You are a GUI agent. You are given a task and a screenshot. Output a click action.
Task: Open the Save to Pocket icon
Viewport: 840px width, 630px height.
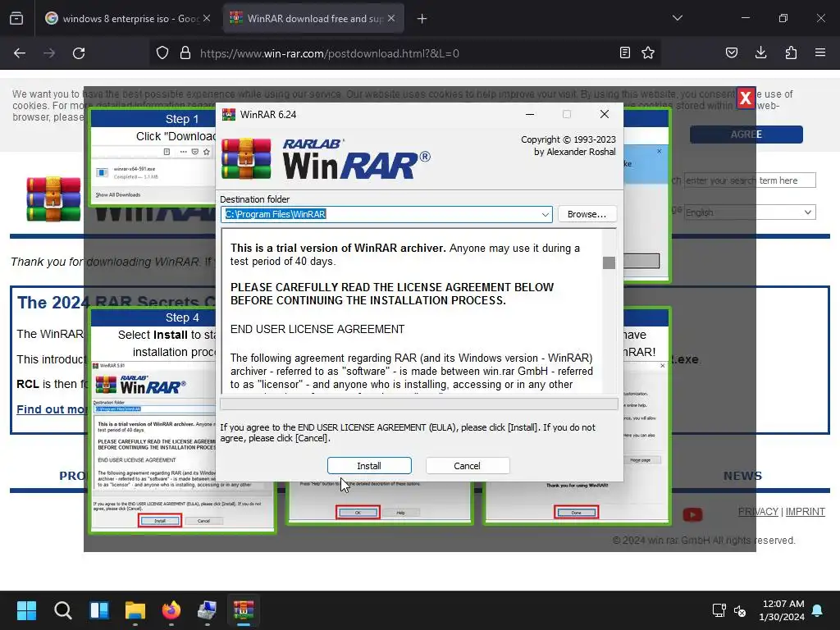pyautogui.click(x=731, y=53)
